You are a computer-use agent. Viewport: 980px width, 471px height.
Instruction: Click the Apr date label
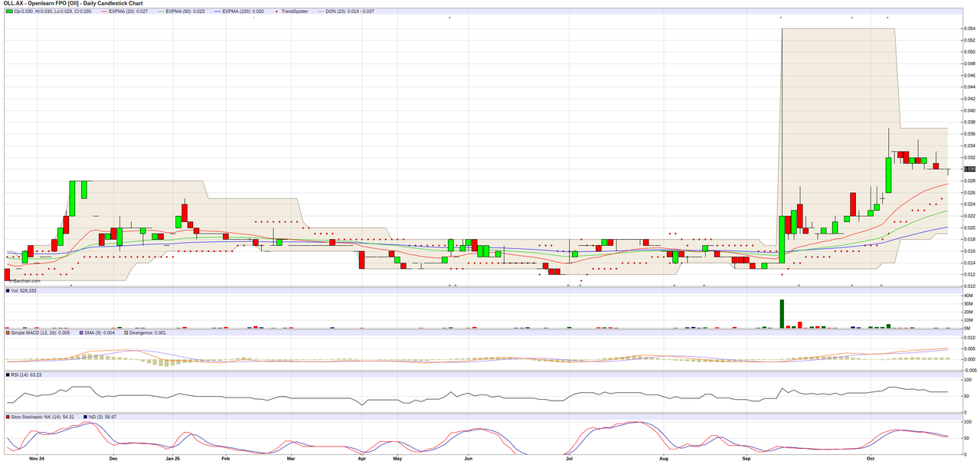(x=362, y=459)
